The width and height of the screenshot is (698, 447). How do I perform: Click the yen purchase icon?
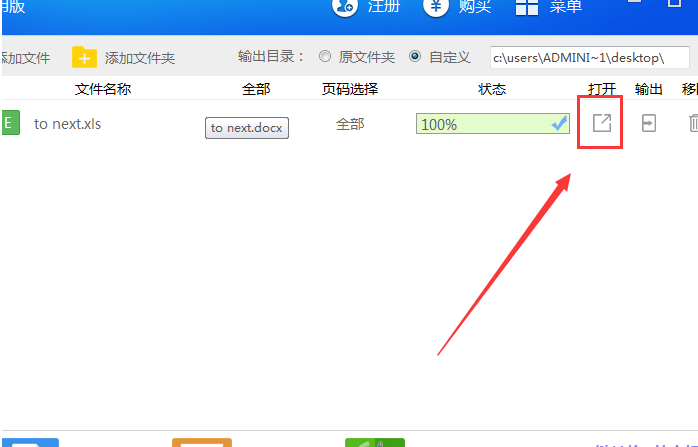(x=435, y=7)
